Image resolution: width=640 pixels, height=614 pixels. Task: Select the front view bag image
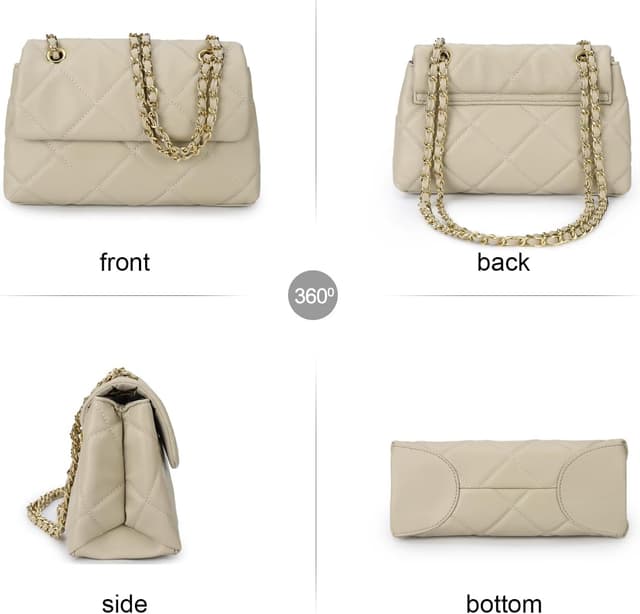pyautogui.click(x=131, y=120)
